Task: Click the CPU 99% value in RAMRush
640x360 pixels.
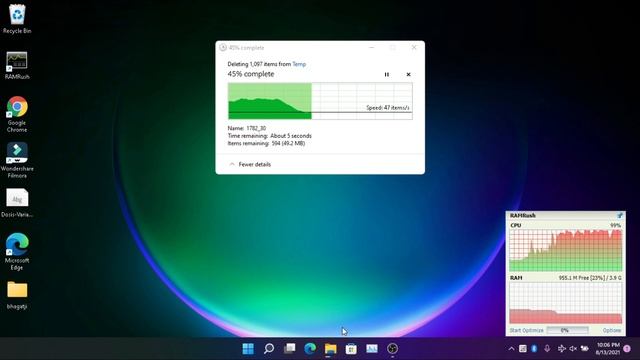Action: click(616, 225)
